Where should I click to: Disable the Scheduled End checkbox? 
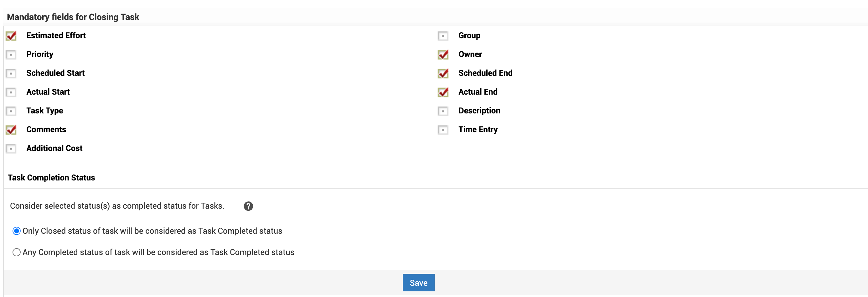(x=443, y=74)
